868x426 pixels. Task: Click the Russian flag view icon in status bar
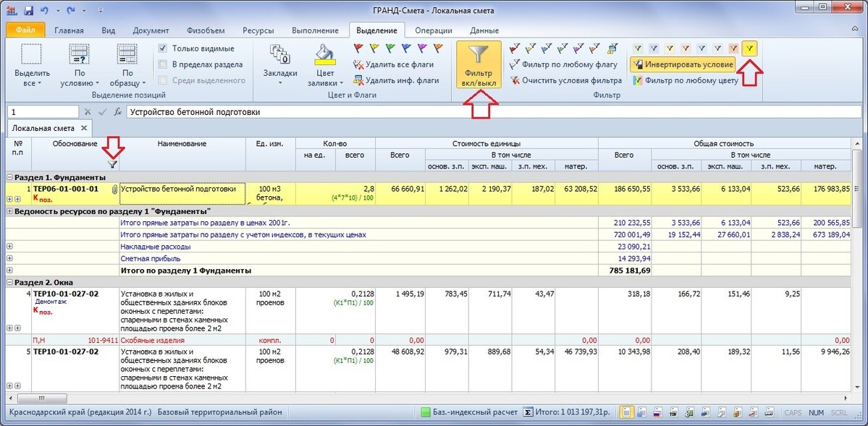(x=658, y=412)
